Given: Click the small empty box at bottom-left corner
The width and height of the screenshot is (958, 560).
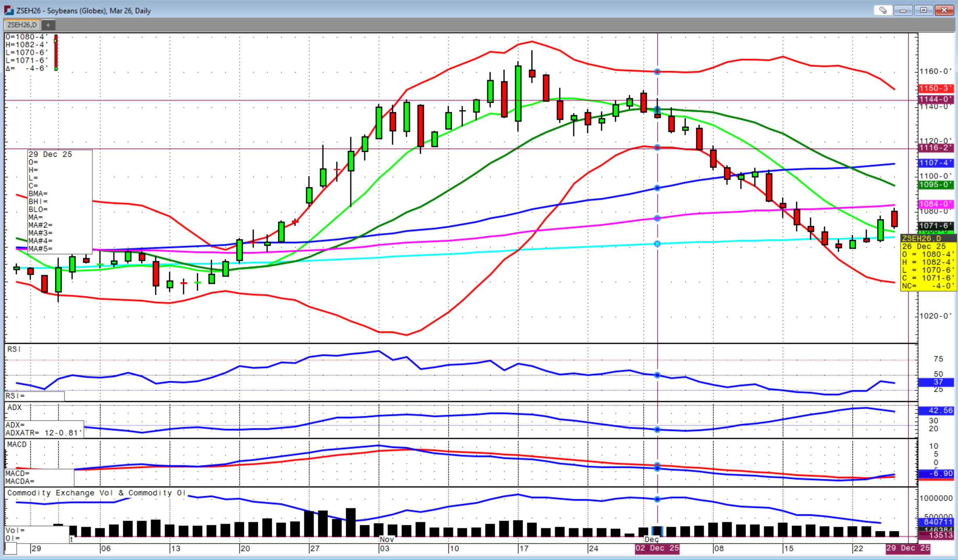Looking at the screenshot, I should 11,548.
